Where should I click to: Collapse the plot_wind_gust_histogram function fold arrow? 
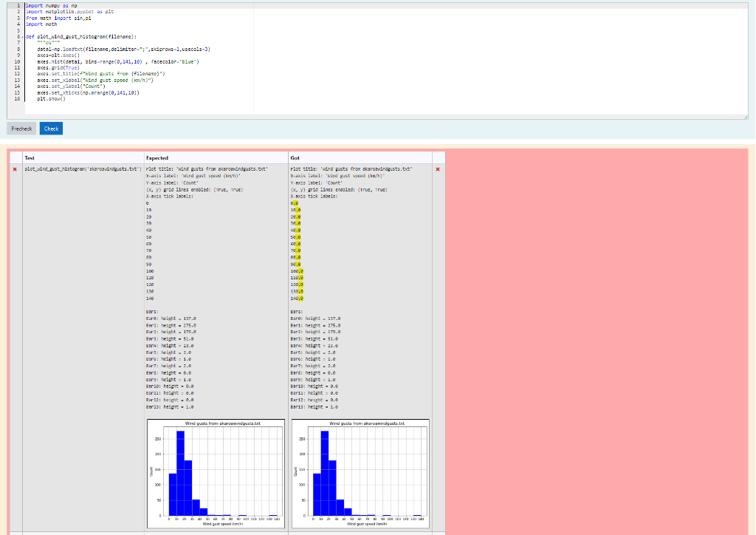22,35
